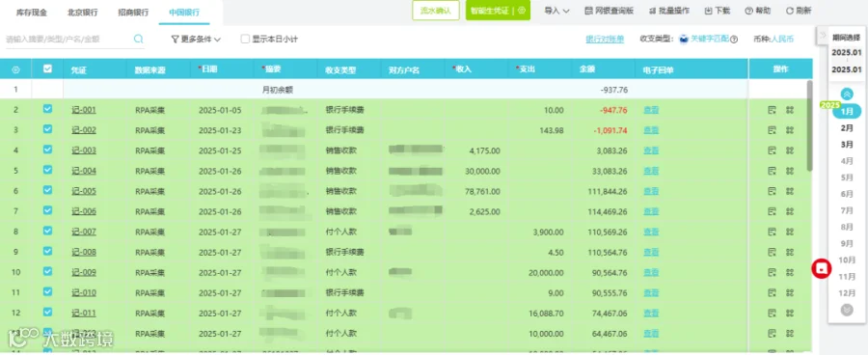Enable the 显示本日小计 checkbox
The image size is (868, 355).
coord(245,39)
